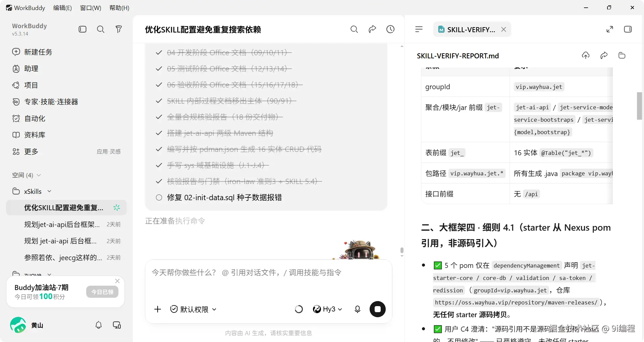This screenshot has height=342, width=644.
Task: Open the Hy3 model selector
Action: [327, 309]
